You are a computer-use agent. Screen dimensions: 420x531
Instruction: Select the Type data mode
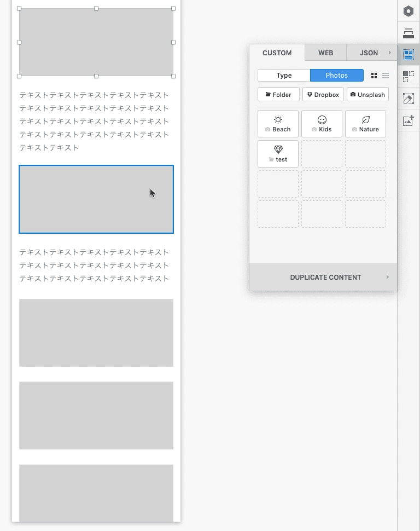pyautogui.click(x=284, y=75)
